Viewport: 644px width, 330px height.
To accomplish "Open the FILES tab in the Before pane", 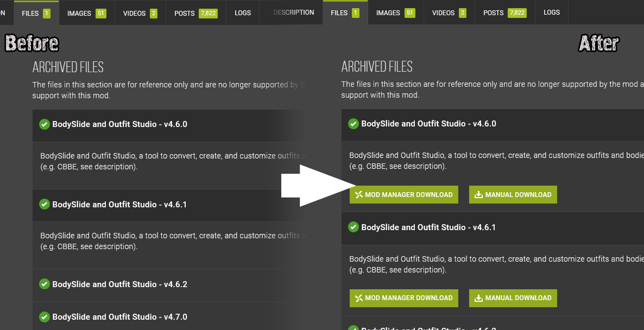I will 36,13.
